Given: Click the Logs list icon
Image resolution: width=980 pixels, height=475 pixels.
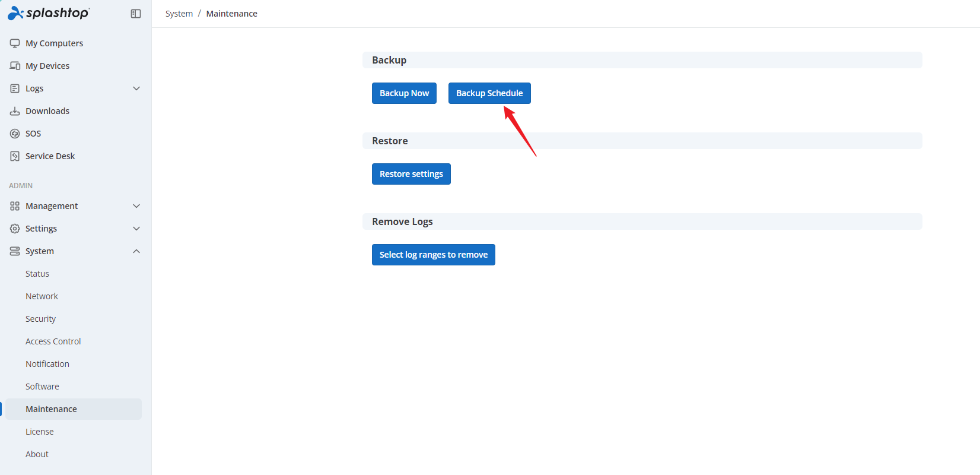Looking at the screenshot, I should coord(15,88).
